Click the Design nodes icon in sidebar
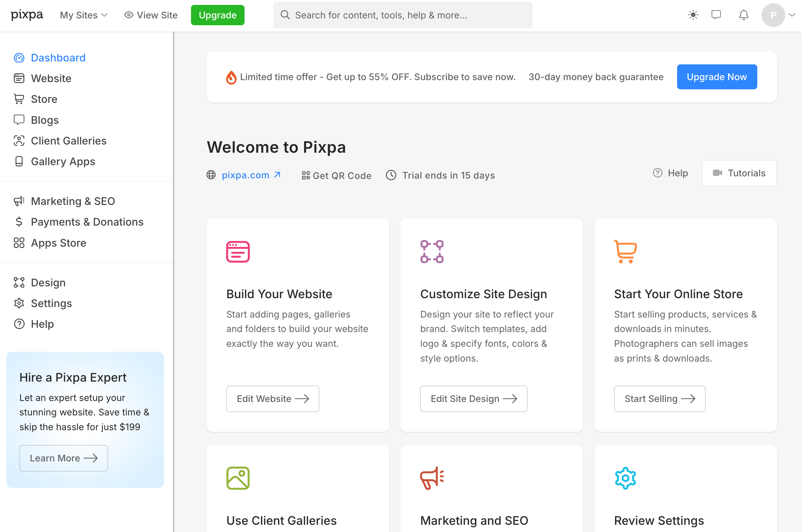The width and height of the screenshot is (802, 532). tap(19, 282)
